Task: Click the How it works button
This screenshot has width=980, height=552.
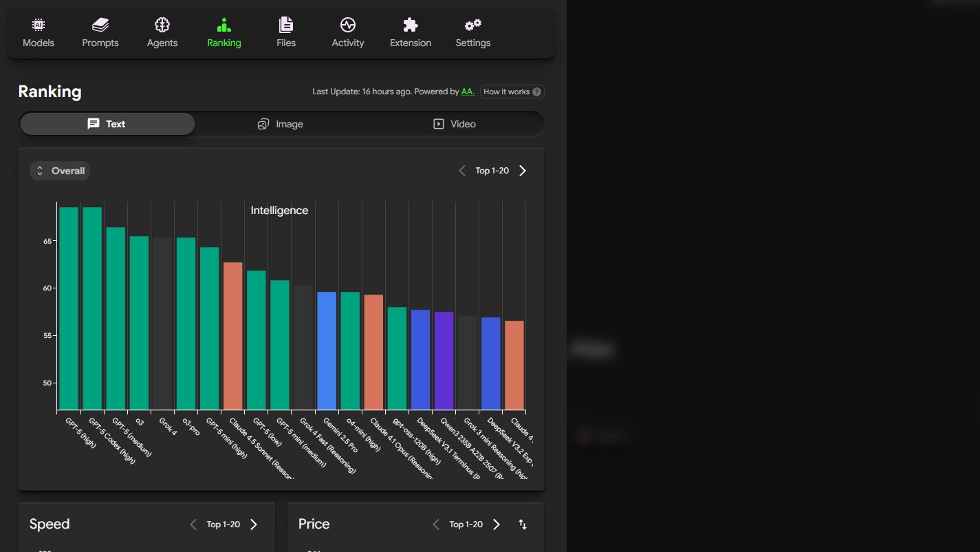Action: (x=512, y=92)
